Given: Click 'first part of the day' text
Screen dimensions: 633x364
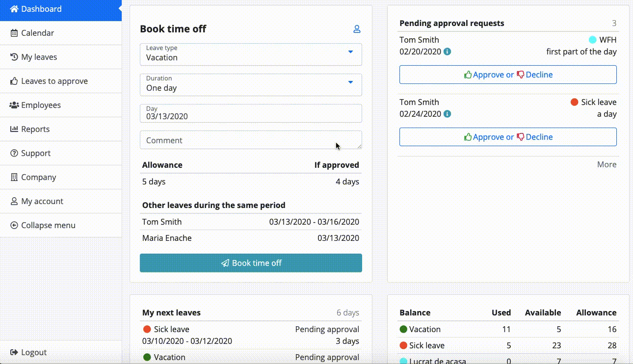Looking at the screenshot, I should click(x=581, y=52).
